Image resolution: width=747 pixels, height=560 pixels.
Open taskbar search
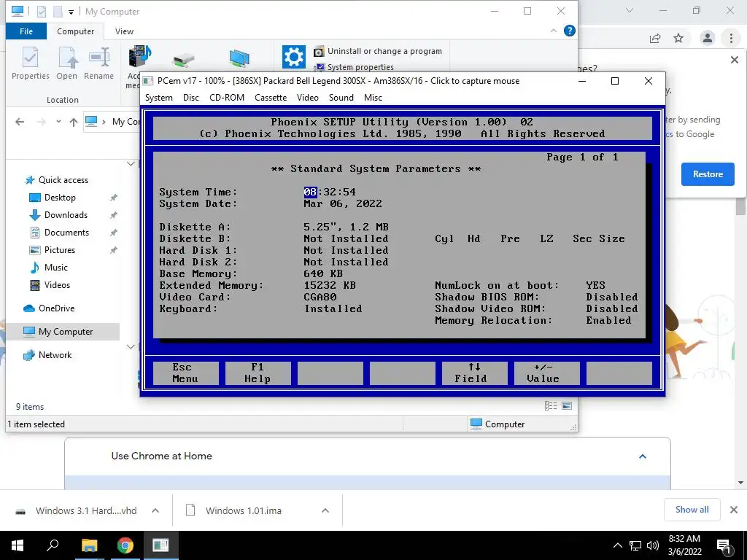(x=53, y=545)
